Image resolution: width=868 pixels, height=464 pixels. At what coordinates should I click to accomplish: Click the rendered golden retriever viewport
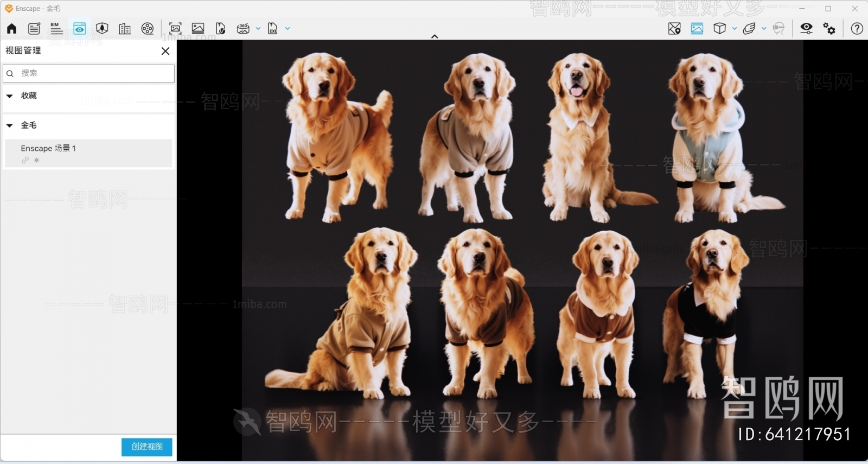pyautogui.click(x=522, y=250)
